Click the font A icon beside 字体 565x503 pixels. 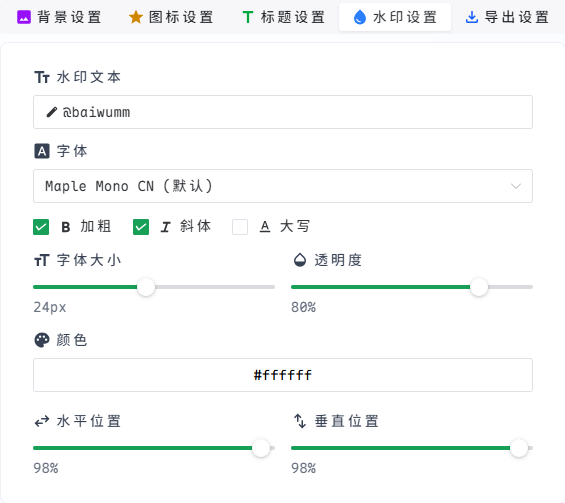(42, 151)
